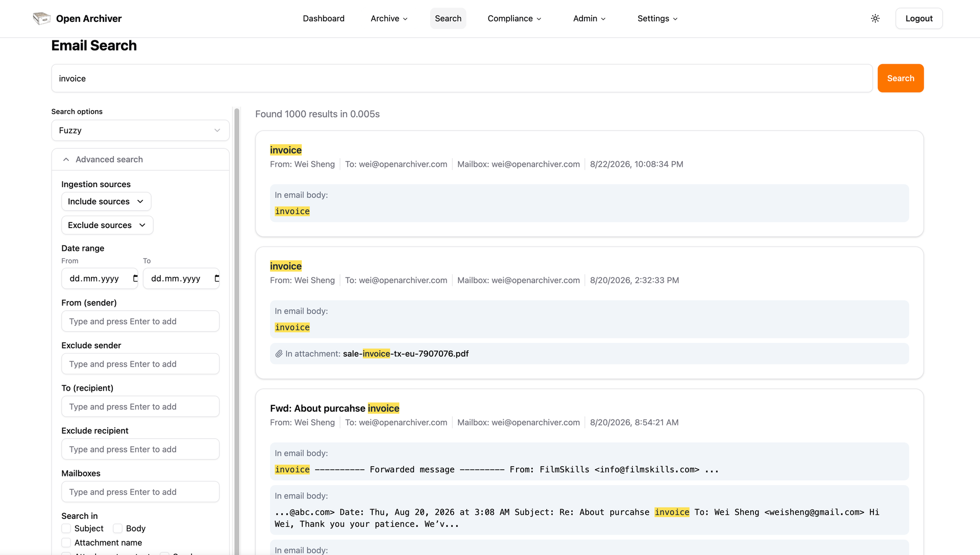This screenshot has width=980, height=555.
Task: Click the To date dd.mm.yyyy field
Action: point(181,279)
